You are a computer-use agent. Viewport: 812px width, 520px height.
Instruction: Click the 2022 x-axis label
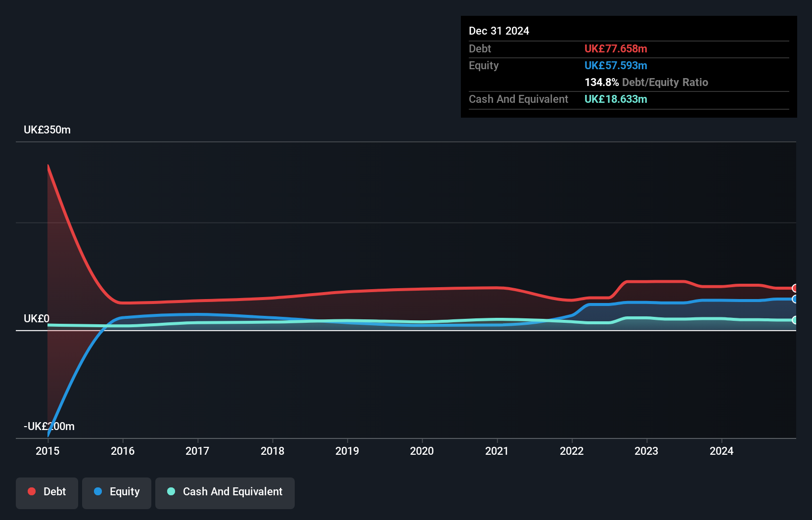point(572,451)
